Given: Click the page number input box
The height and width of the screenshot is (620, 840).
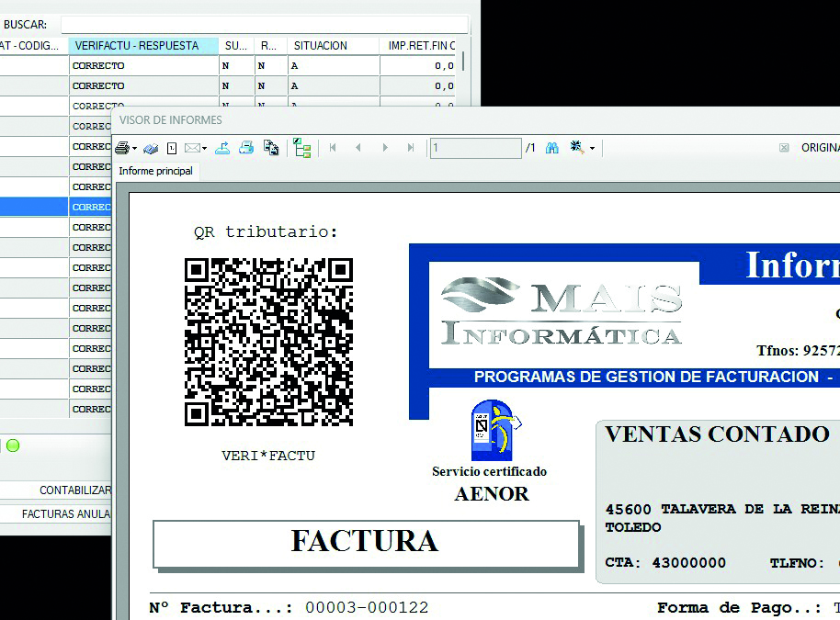Looking at the screenshot, I should pos(475,148).
